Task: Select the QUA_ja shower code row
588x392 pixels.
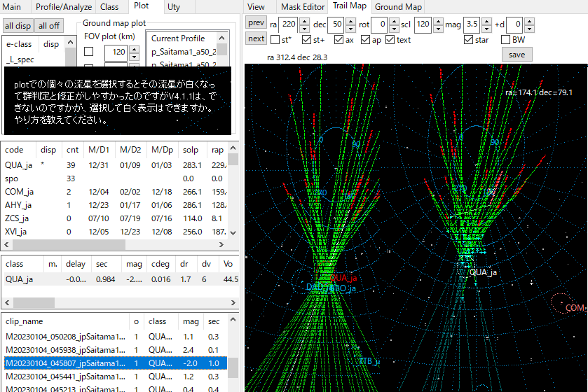Action: pyautogui.click(x=115, y=165)
